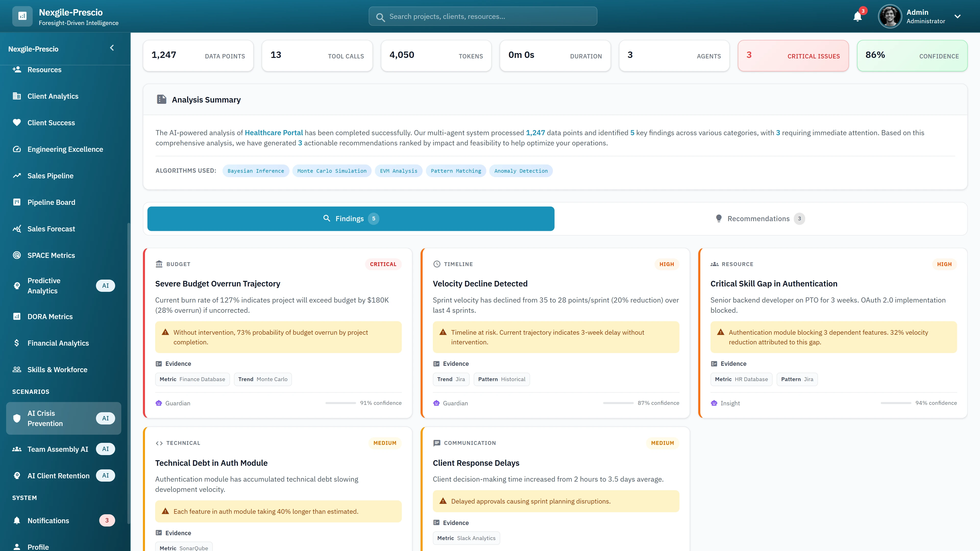The width and height of the screenshot is (980, 551).
Task: Select the DORA Metrics chart icon
Action: point(17,316)
